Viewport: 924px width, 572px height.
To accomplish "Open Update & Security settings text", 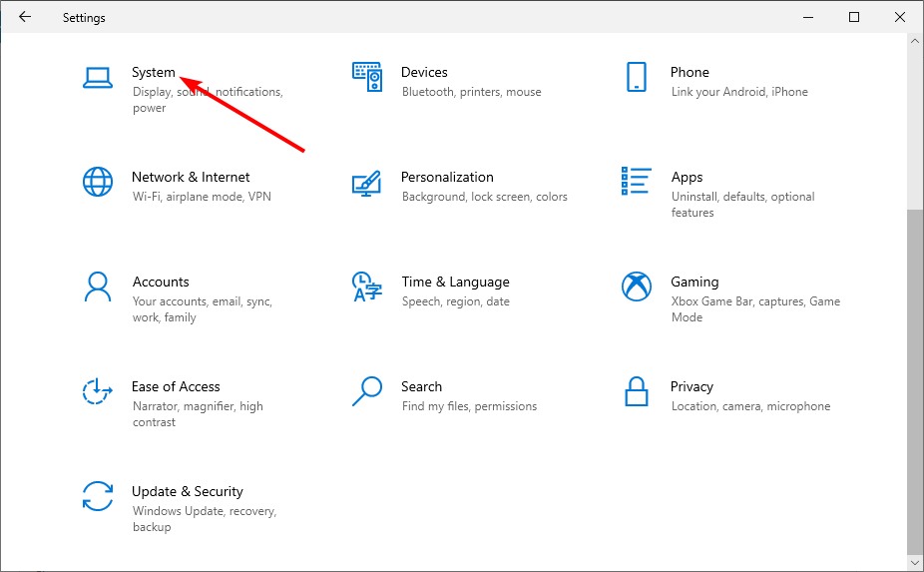I will (x=188, y=491).
